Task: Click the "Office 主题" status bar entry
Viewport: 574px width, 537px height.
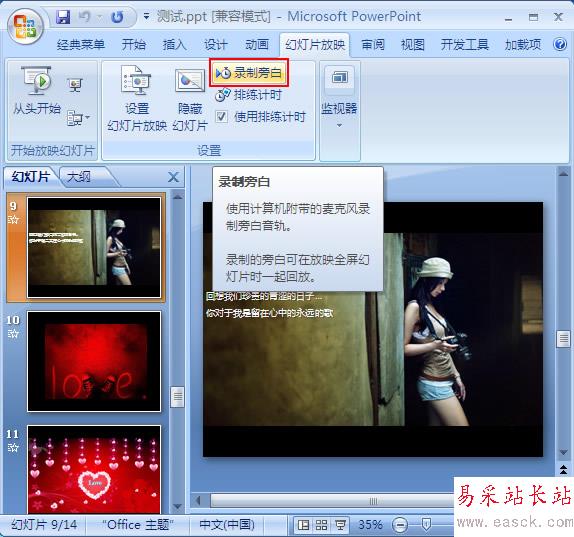Action: pos(138,525)
